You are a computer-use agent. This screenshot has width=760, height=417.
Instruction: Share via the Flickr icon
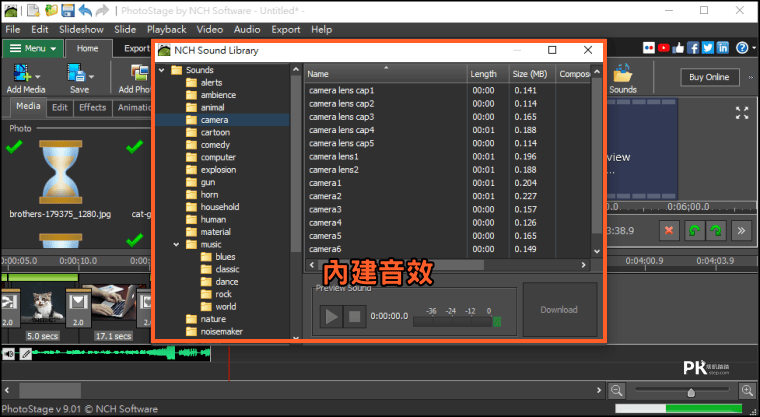point(649,48)
